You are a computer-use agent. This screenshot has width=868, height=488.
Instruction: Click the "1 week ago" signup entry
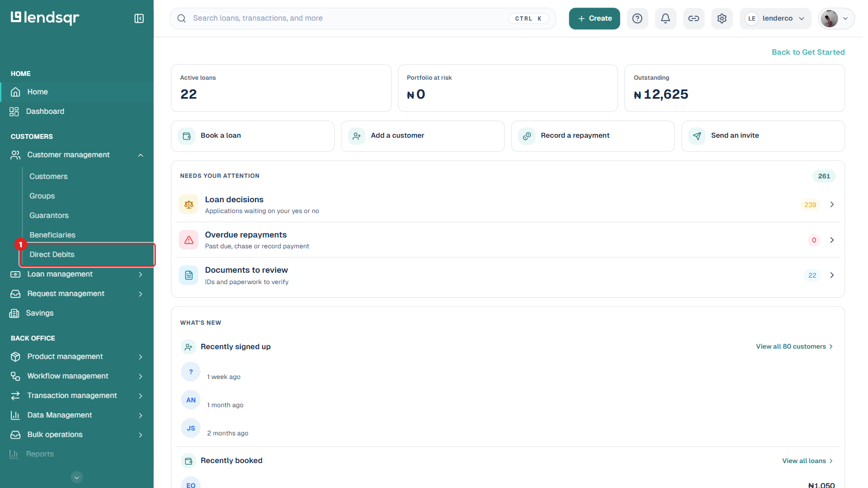point(224,377)
